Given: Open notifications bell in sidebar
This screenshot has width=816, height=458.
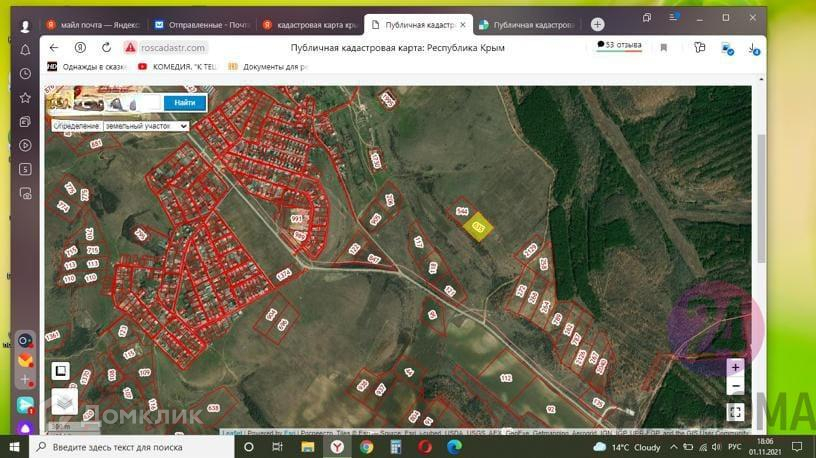Looking at the screenshot, I should (x=25, y=50).
